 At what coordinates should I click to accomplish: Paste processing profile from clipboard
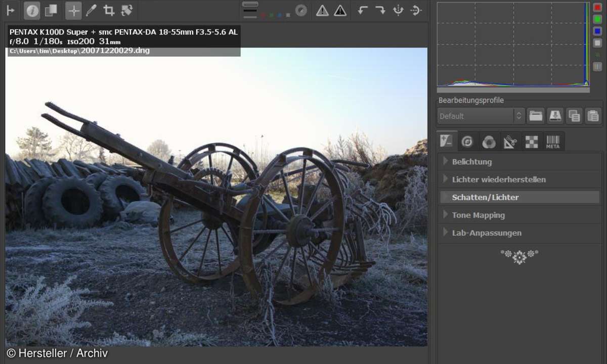(x=593, y=116)
